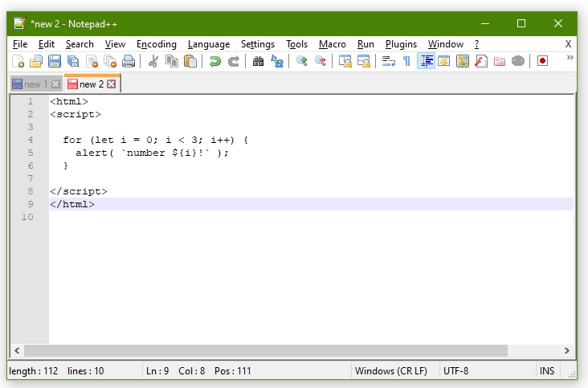Copy selection with toolbar Copy icon
Image resolution: width=588 pixels, height=388 pixels.
[172, 61]
